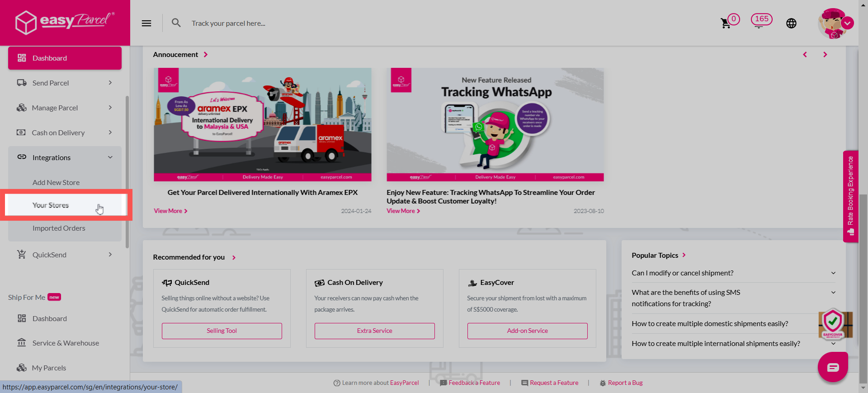
Task: Go to next announcement slide
Action: click(825, 54)
